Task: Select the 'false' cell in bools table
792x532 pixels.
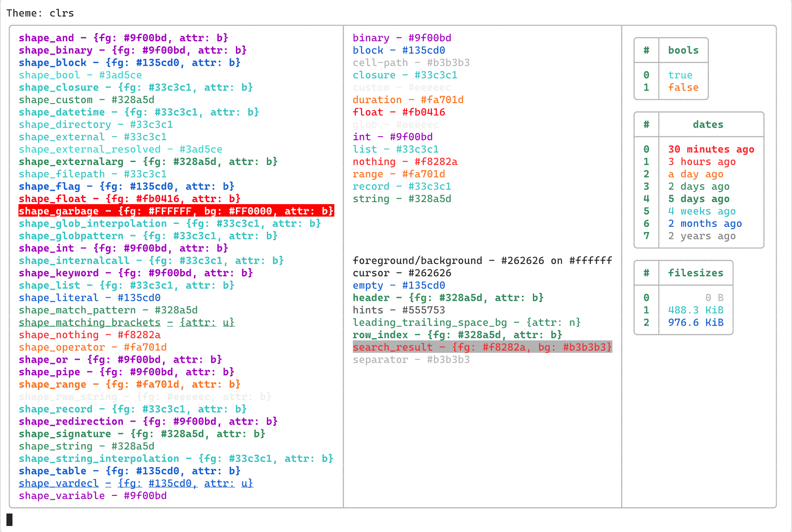Action: pos(683,88)
